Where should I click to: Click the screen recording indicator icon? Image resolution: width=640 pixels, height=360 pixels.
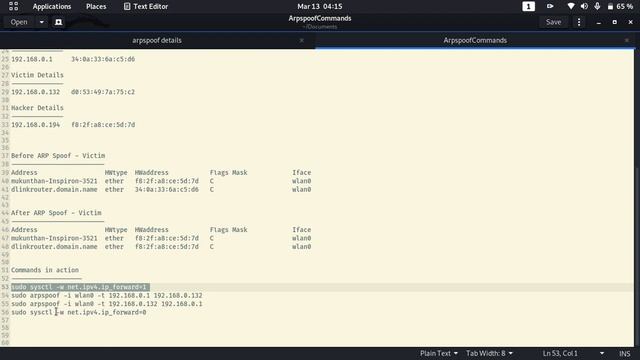point(550,6)
